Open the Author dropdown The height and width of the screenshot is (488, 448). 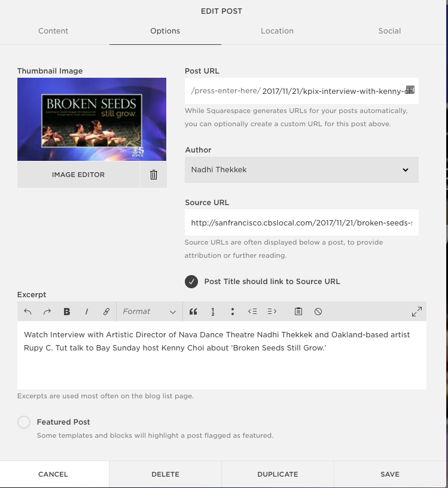click(301, 170)
